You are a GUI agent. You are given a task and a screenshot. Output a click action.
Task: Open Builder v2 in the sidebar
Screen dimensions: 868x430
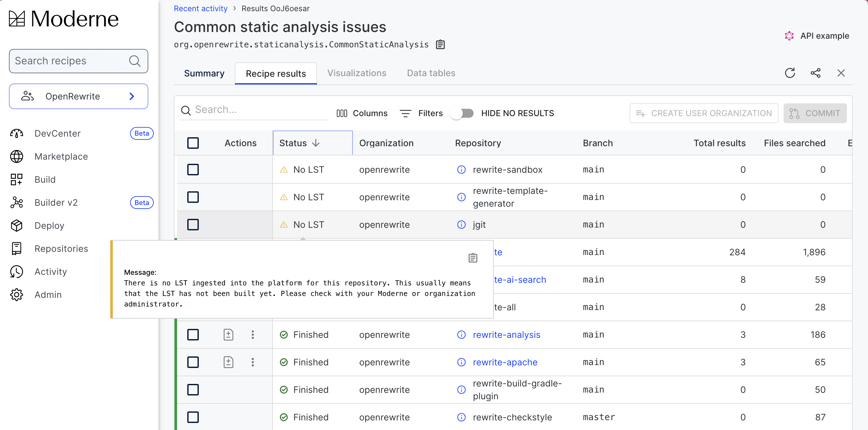point(56,202)
